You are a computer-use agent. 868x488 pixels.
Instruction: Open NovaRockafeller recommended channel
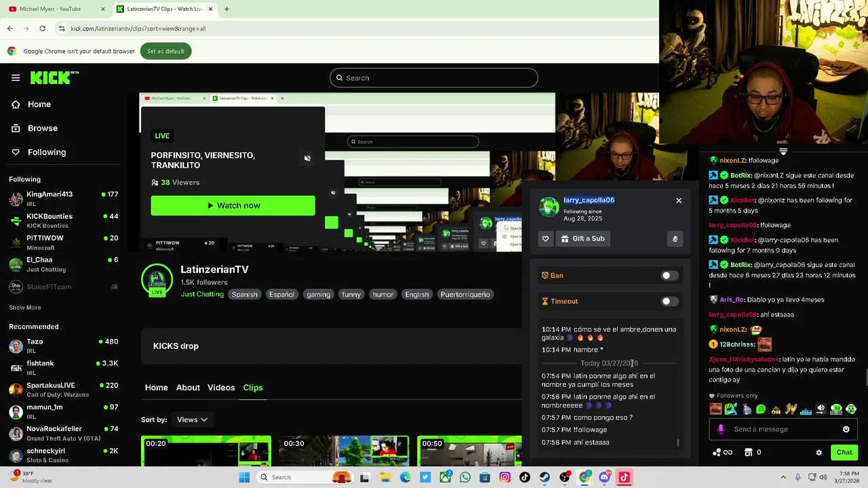pyautogui.click(x=64, y=432)
